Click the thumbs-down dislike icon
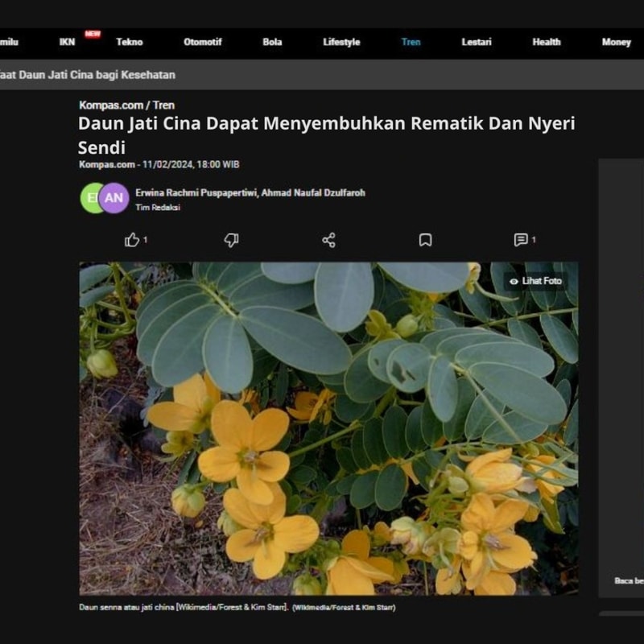 point(231,240)
